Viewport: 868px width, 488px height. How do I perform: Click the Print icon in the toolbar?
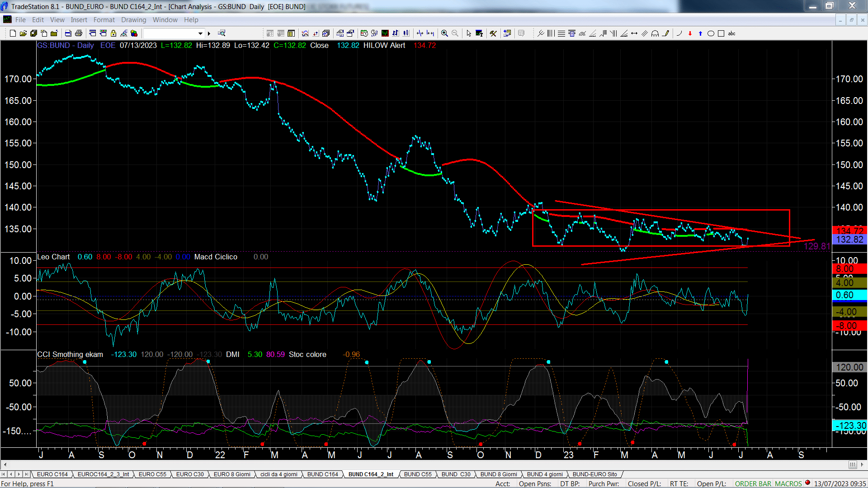pos(79,33)
